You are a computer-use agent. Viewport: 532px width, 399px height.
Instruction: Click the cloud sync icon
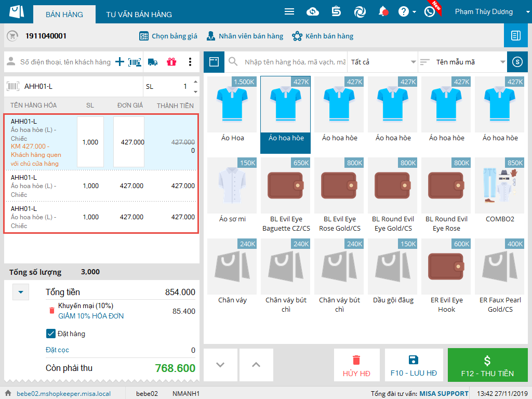[x=312, y=12]
